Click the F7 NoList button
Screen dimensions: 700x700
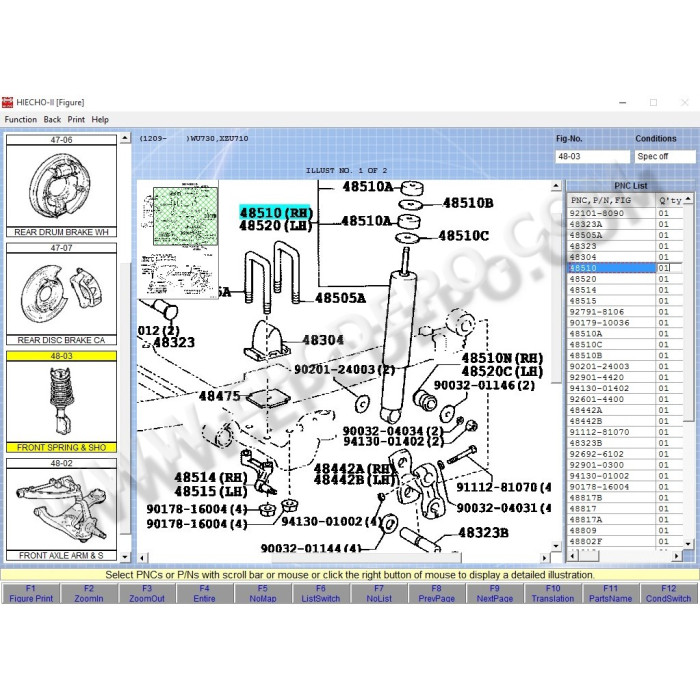click(x=379, y=593)
